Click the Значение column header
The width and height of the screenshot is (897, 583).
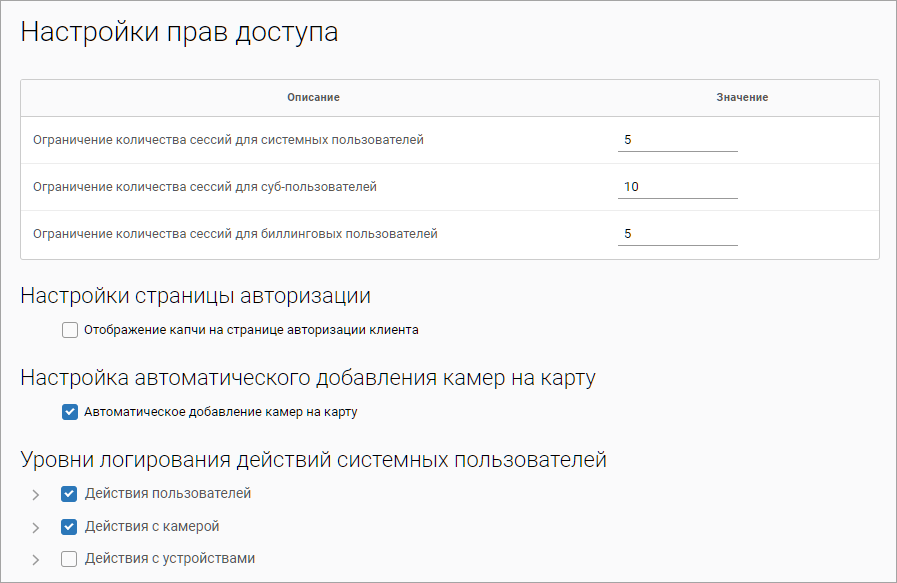(x=741, y=97)
